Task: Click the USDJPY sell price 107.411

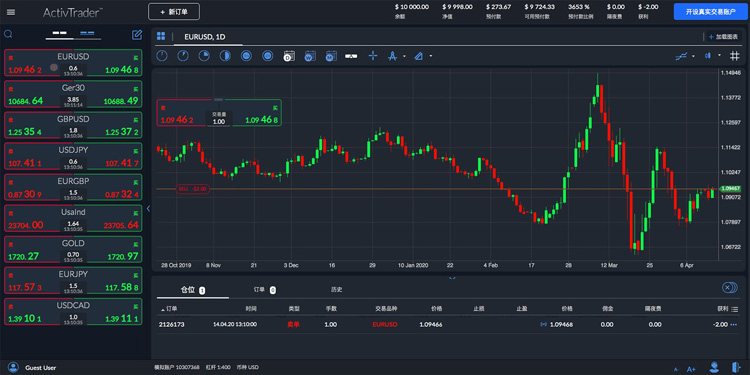Action: tap(25, 163)
